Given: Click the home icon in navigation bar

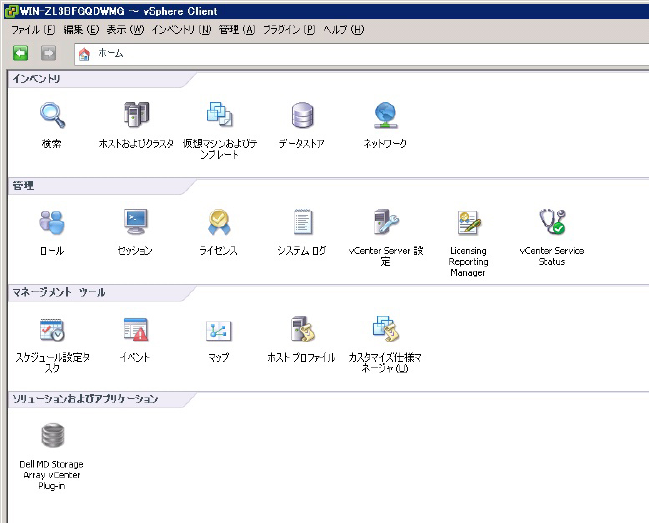Looking at the screenshot, I should [84, 54].
